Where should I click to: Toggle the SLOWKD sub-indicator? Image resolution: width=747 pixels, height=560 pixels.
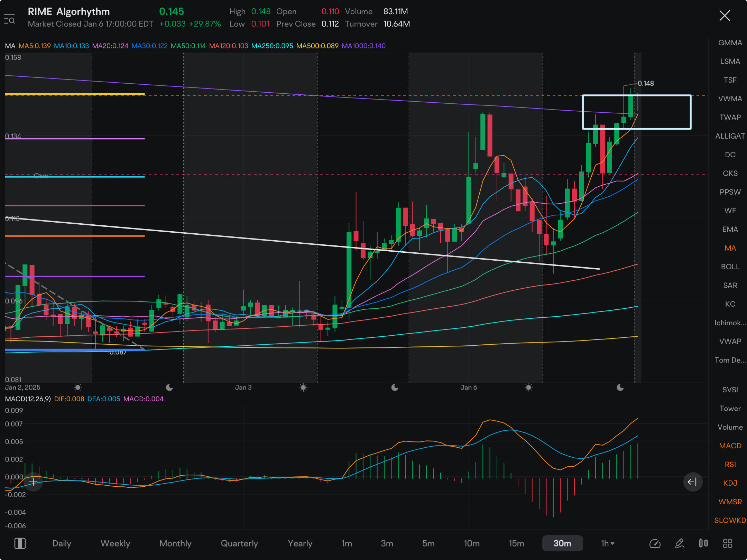coord(730,521)
